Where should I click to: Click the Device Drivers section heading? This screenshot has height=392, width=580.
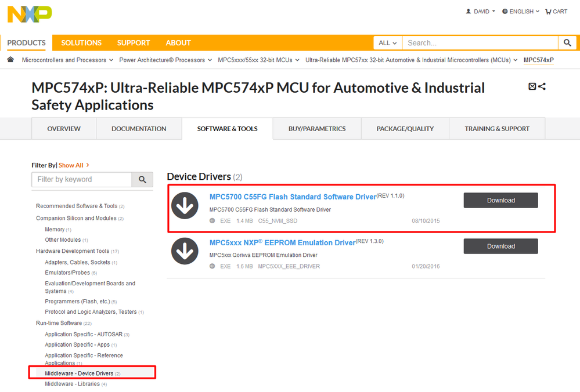204,177
